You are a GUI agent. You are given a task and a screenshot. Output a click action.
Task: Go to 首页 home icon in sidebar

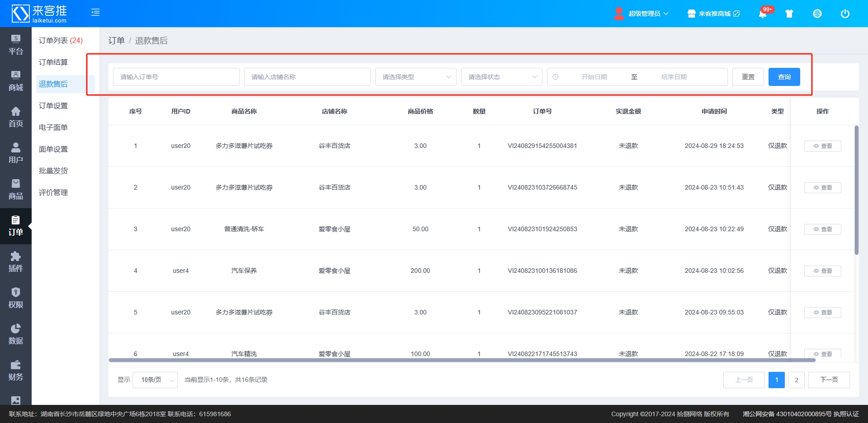(16, 117)
